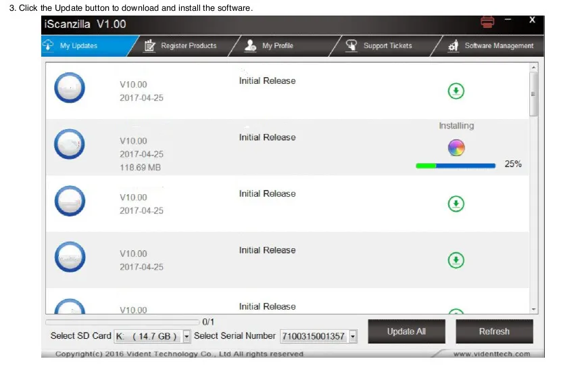Close the iScanzilla window

(532, 20)
